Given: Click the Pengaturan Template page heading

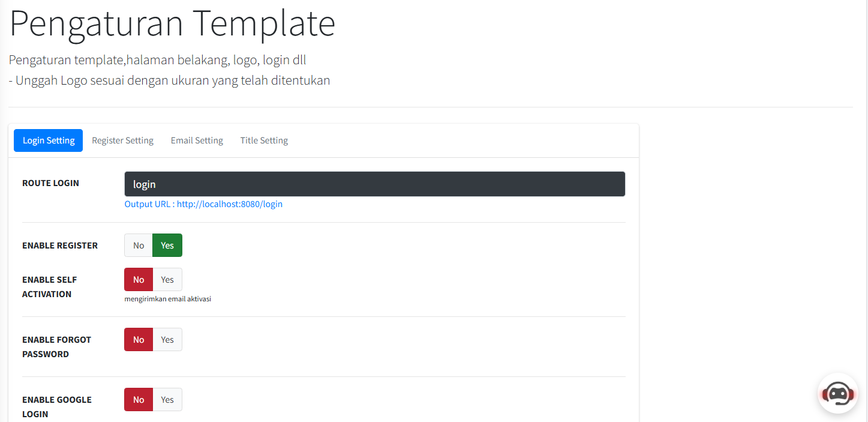Looking at the screenshot, I should click(x=172, y=23).
